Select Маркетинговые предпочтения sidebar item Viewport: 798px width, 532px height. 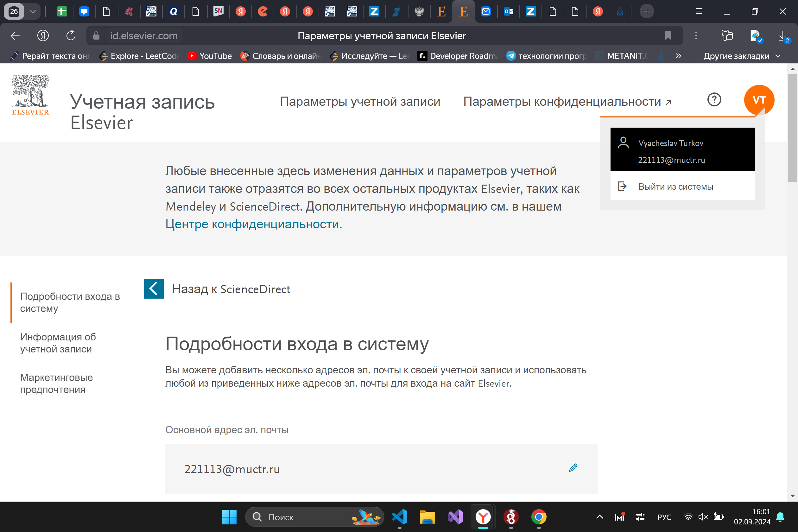point(56,383)
